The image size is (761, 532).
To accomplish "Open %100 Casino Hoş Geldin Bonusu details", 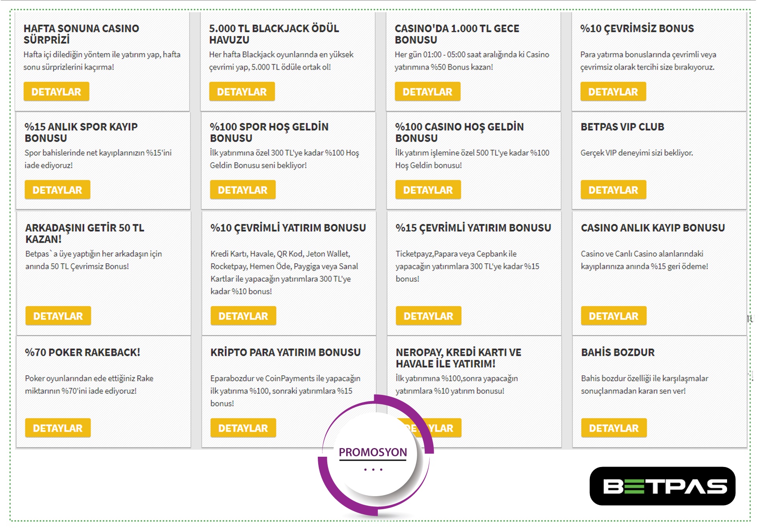I will (428, 190).
